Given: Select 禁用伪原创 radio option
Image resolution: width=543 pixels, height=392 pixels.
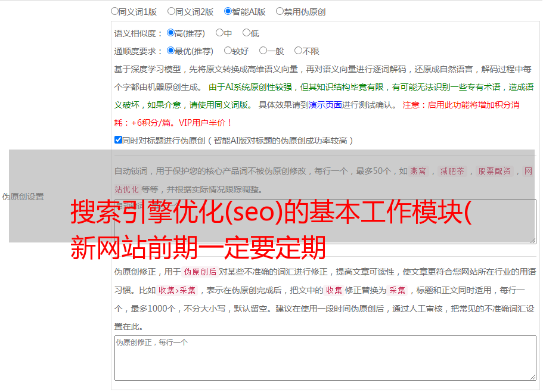Looking at the screenshot, I should point(280,11).
